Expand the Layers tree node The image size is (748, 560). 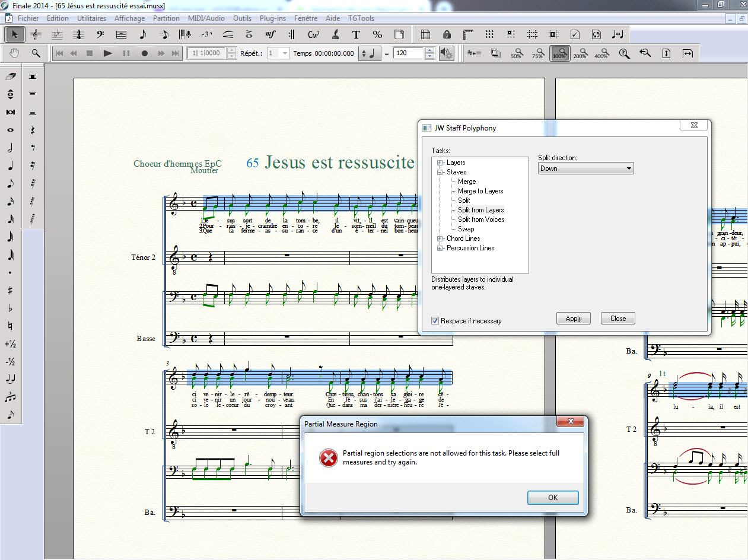pos(440,163)
